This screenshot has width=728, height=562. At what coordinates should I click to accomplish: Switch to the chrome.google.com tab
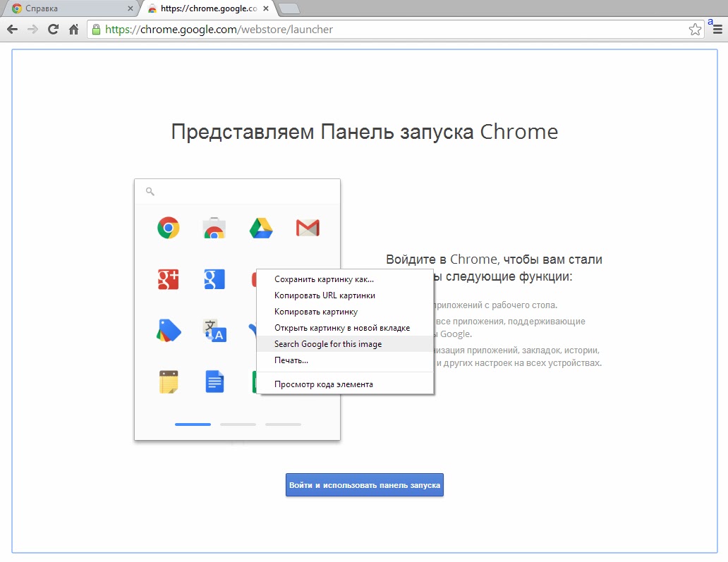tap(209, 8)
